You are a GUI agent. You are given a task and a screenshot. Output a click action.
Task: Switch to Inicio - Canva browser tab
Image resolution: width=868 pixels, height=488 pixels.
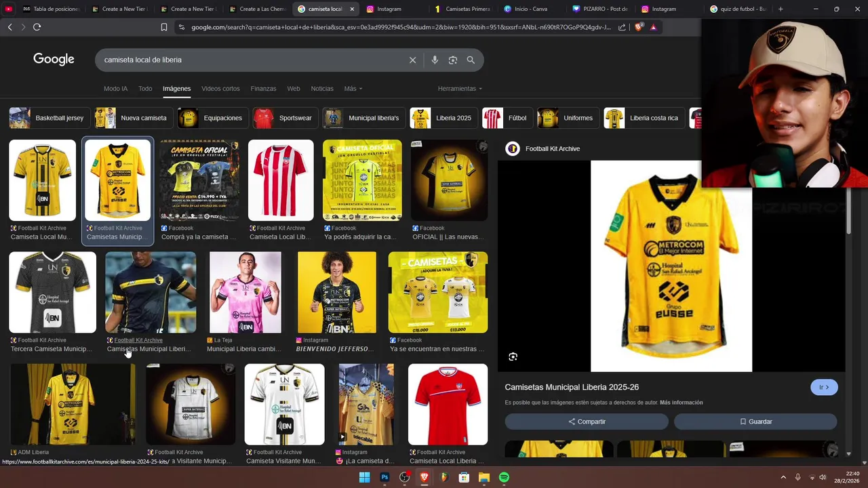530,9
